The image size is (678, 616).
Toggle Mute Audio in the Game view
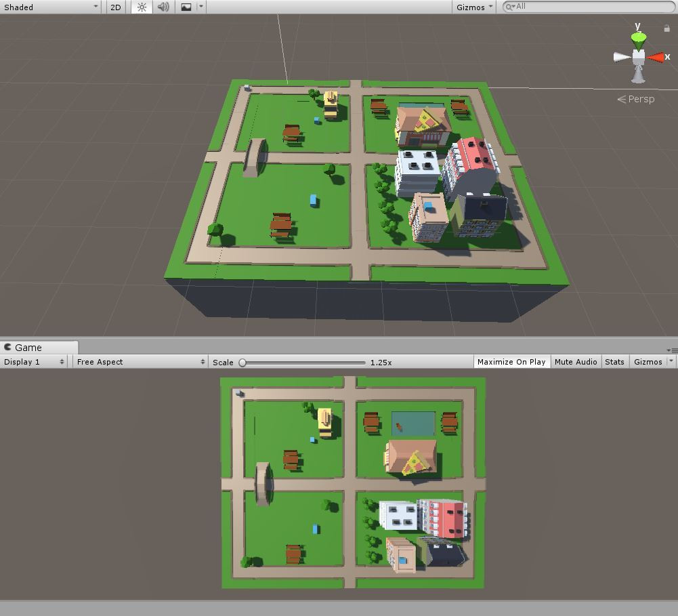(x=576, y=362)
